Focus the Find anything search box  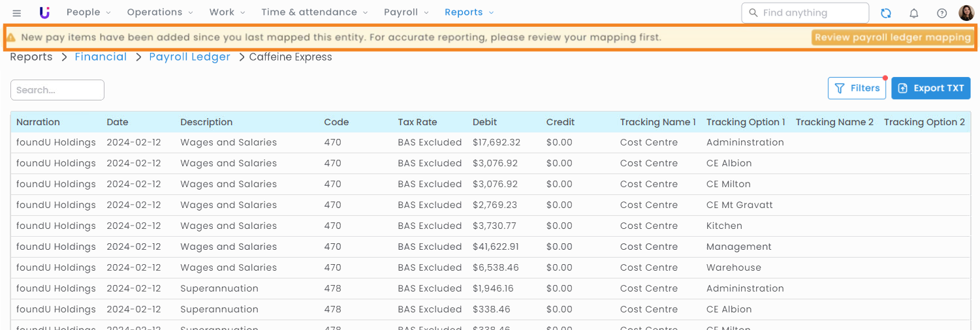[805, 12]
